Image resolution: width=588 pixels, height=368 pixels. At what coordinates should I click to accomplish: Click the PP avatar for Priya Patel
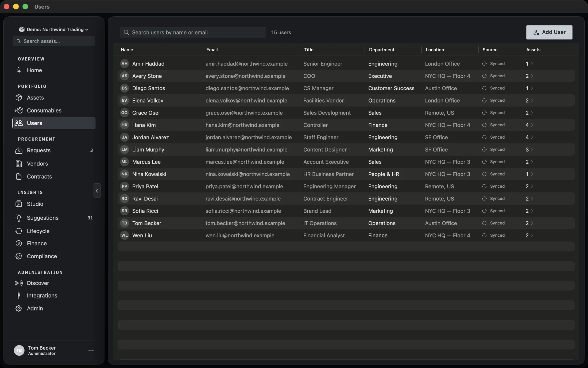(x=124, y=186)
